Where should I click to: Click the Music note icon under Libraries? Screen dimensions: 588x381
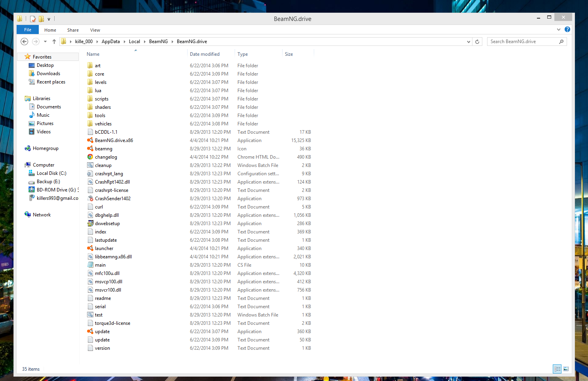coord(32,115)
